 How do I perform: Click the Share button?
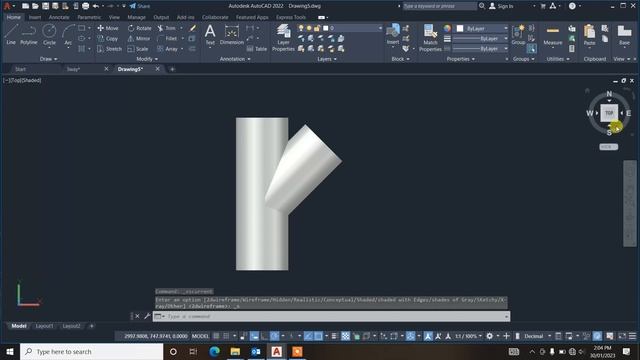pos(140,6)
